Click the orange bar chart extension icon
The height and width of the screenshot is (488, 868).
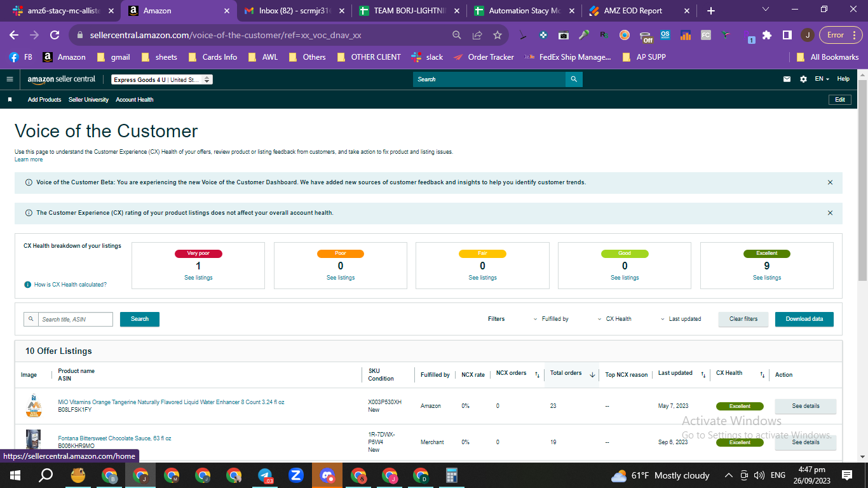686,35
